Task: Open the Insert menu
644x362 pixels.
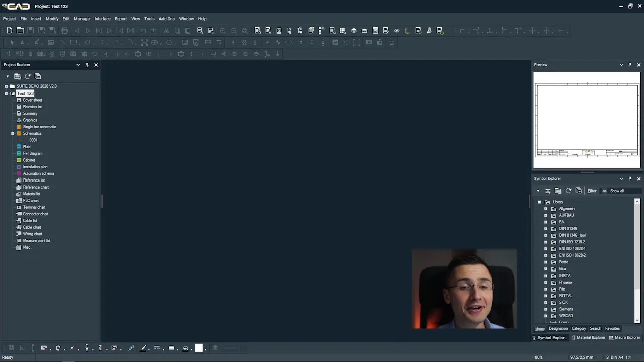Action: [36, 19]
